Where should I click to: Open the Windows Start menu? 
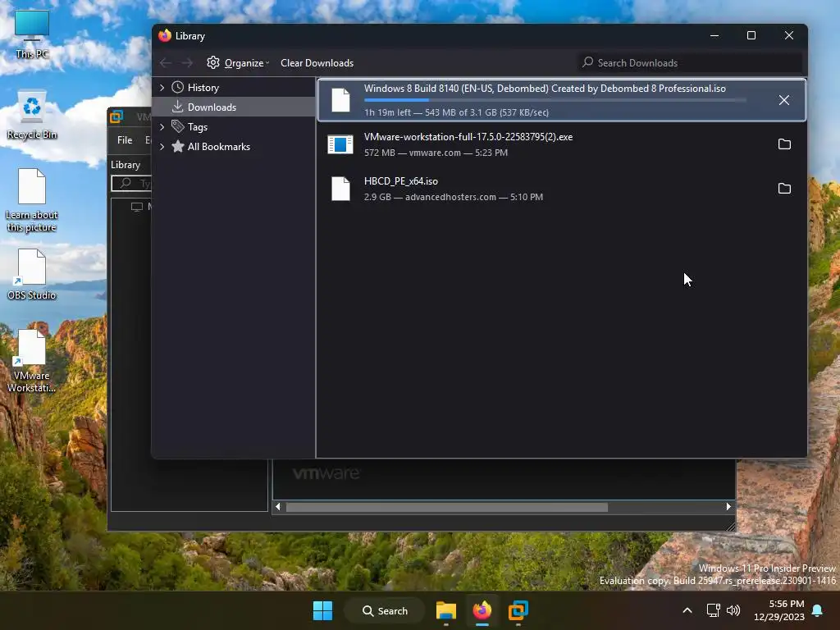[x=322, y=610]
